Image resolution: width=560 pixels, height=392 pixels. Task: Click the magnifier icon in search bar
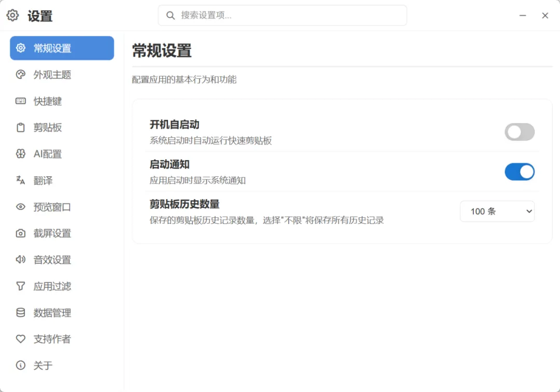pyautogui.click(x=170, y=16)
